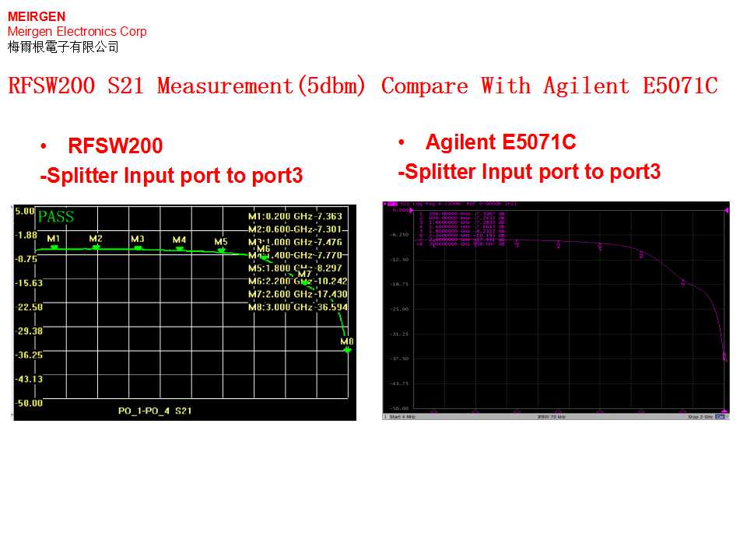Click marker M5 on the green curve
Viewport: 747px width, 560px height.
221,250
